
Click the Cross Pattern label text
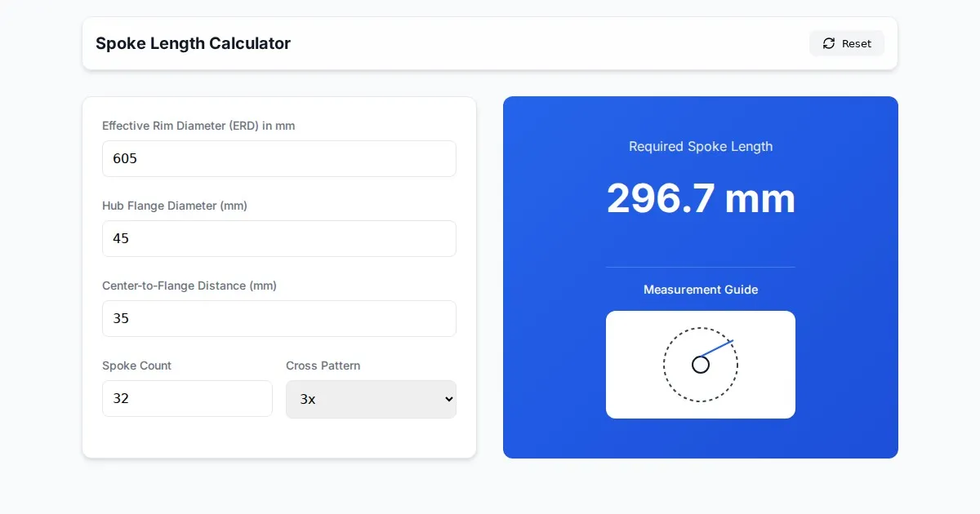(x=323, y=366)
